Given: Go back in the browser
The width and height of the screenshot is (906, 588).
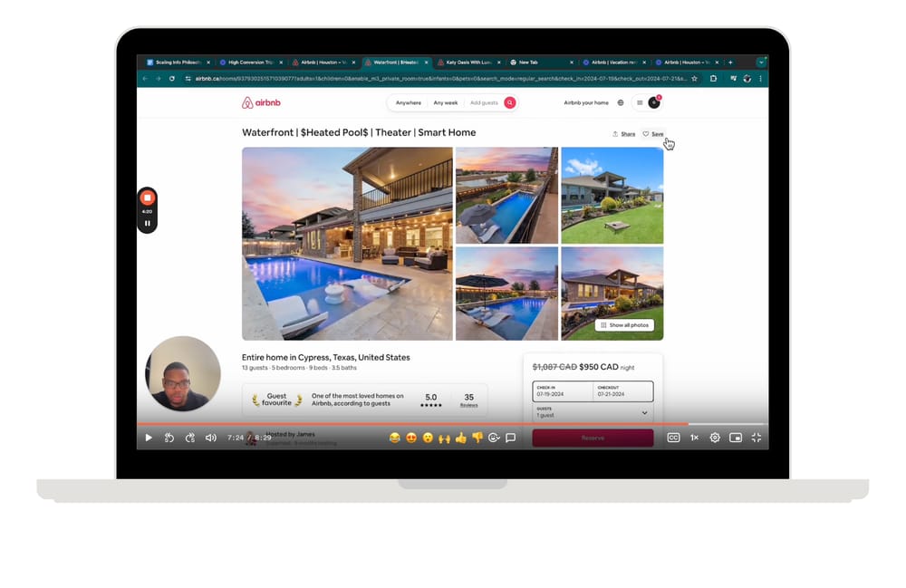Looking at the screenshot, I should (145, 79).
